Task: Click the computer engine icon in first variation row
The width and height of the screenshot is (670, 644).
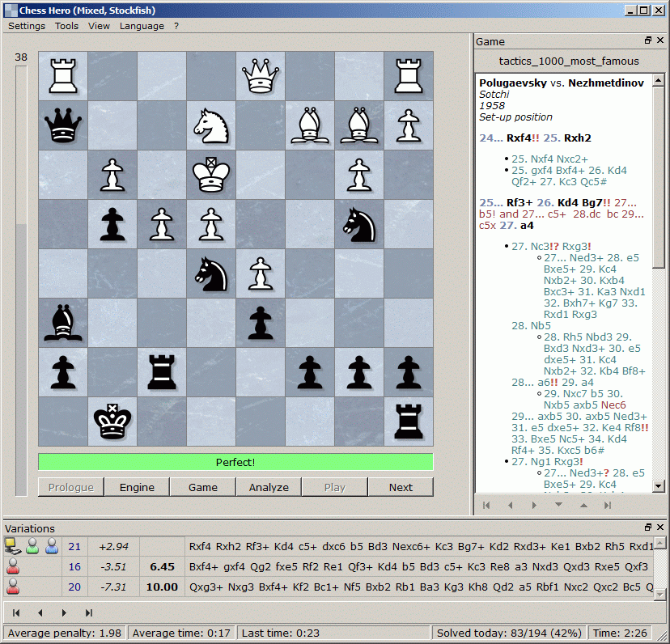Action: (x=12, y=545)
